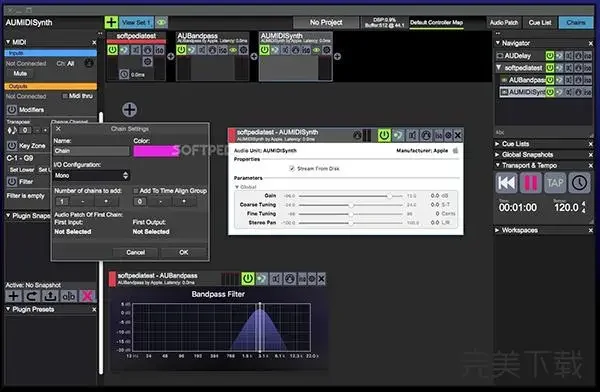Click the pink pause transport button
The height and width of the screenshot is (392, 600).
(x=531, y=183)
